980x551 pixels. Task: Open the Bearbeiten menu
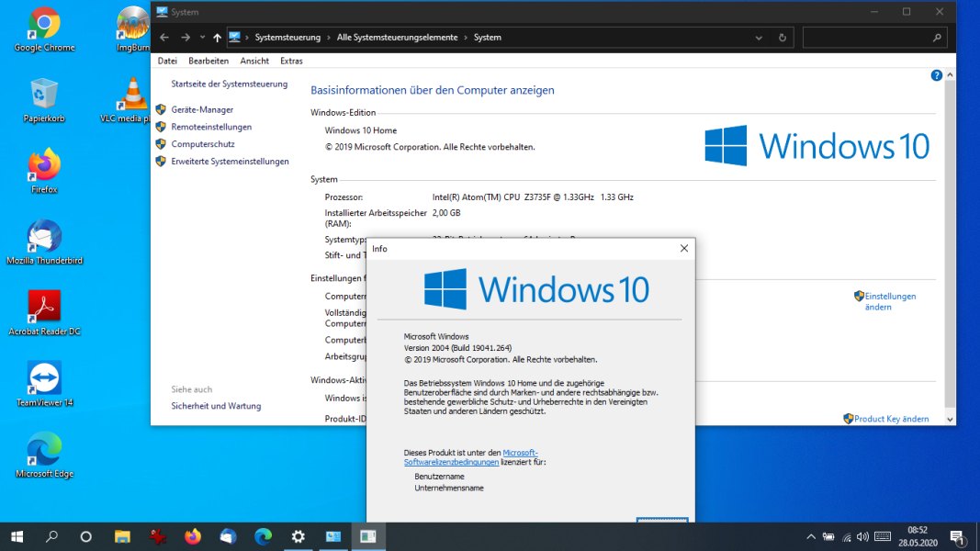click(x=208, y=61)
